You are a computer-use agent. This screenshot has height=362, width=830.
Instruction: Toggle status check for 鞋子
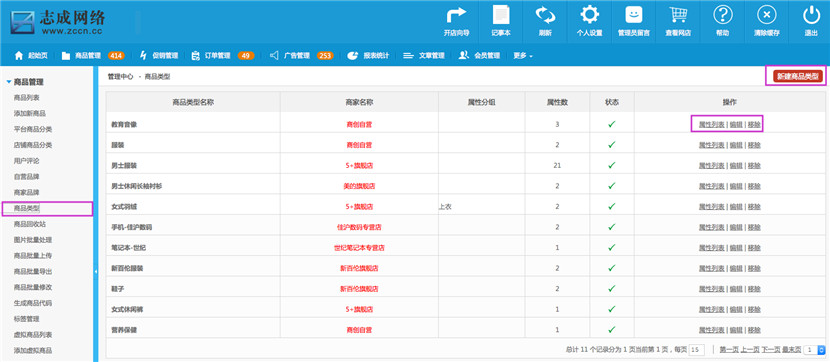[612, 288]
